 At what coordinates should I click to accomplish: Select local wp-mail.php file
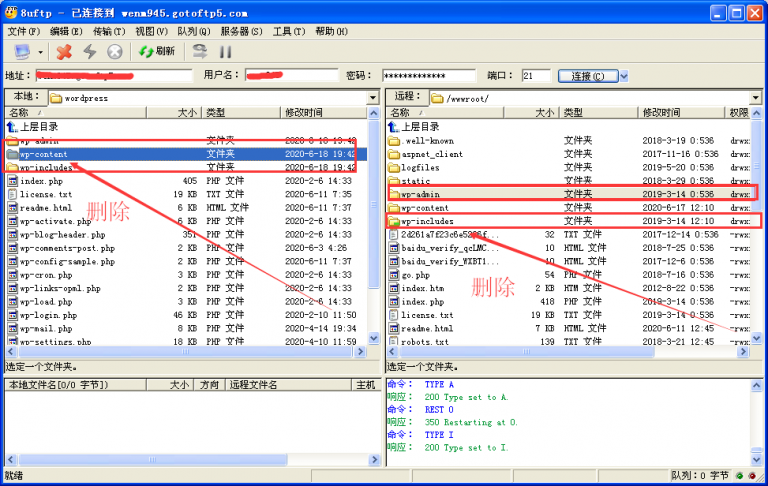pos(46,329)
